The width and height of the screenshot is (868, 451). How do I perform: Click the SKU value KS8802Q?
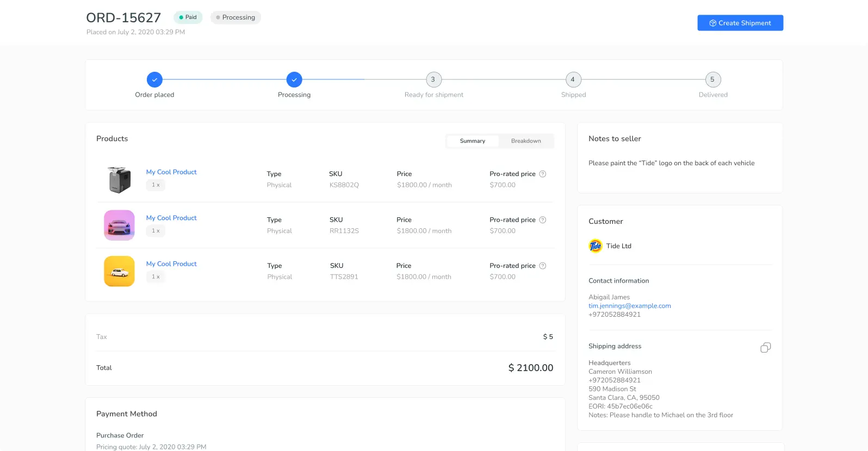[344, 185]
